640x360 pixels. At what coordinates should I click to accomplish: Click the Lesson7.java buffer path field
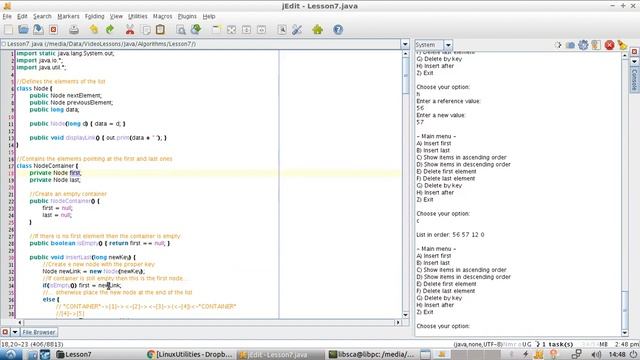200,44
